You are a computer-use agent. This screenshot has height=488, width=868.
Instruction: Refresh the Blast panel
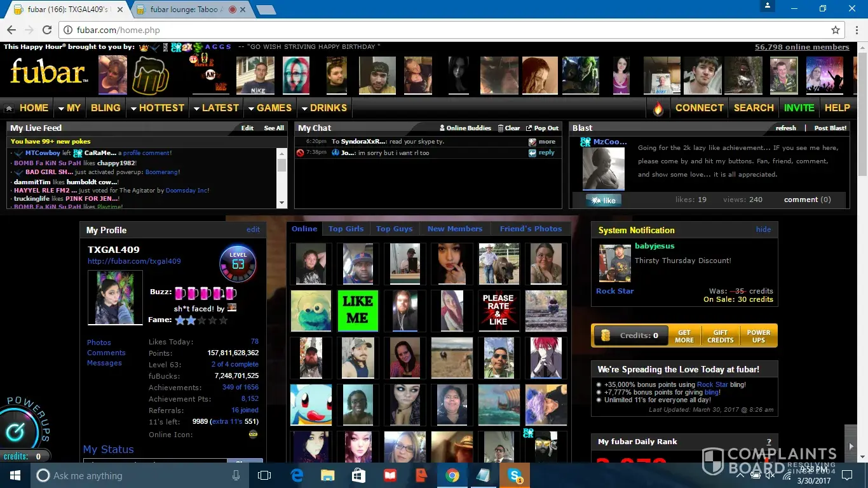(x=786, y=128)
